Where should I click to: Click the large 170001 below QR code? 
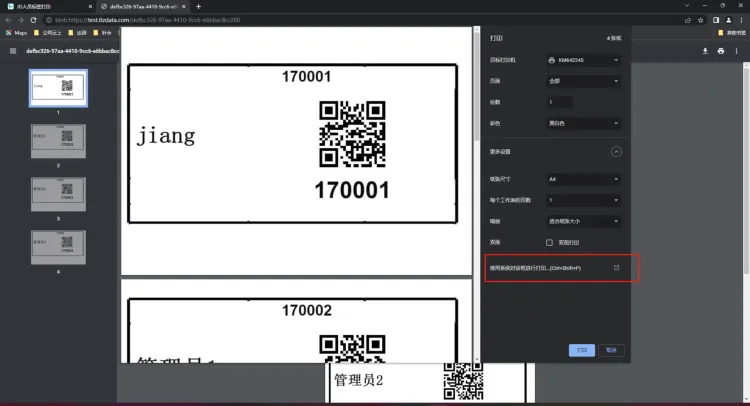click(x=352, y=190)
